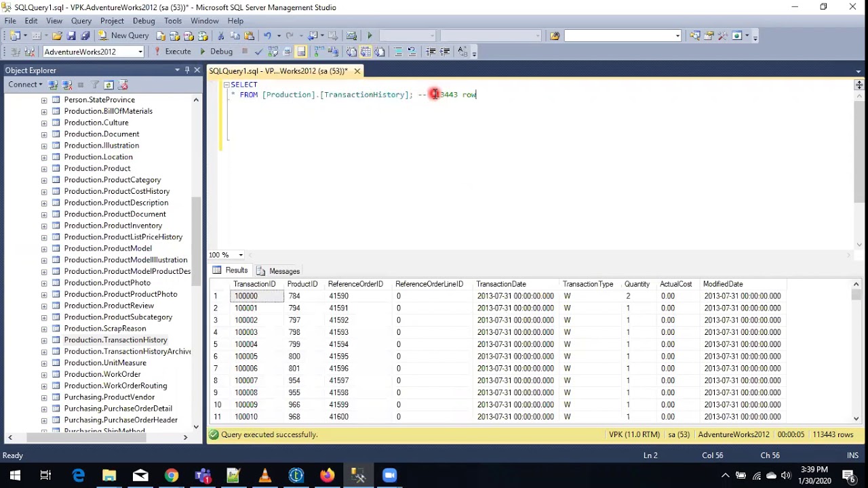Click the red-X script icon in Object Explorer
The width and height of the screenshot is (868, 488).
coord(123,85)
